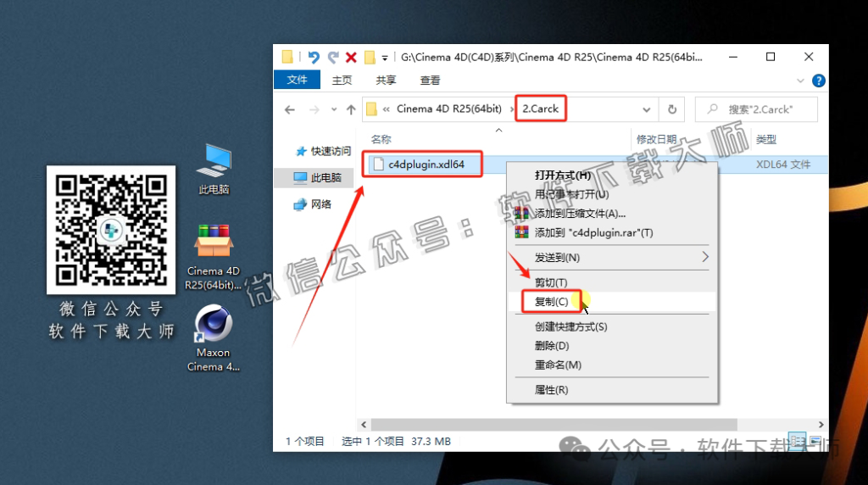Click the red delete X icon
Viewport: 868px width, 485px height.
pyautogui.click(x=350, y=58)
